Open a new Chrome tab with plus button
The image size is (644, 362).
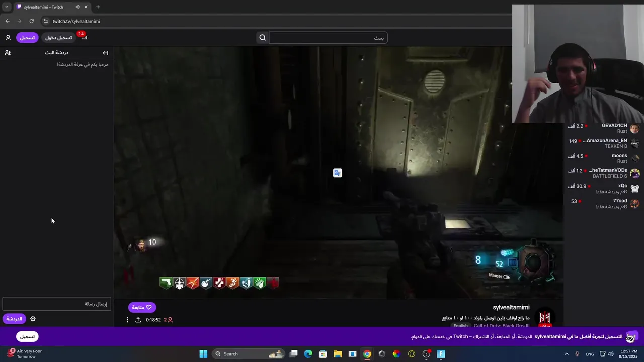pyautogui.click(x=98, y=7)
